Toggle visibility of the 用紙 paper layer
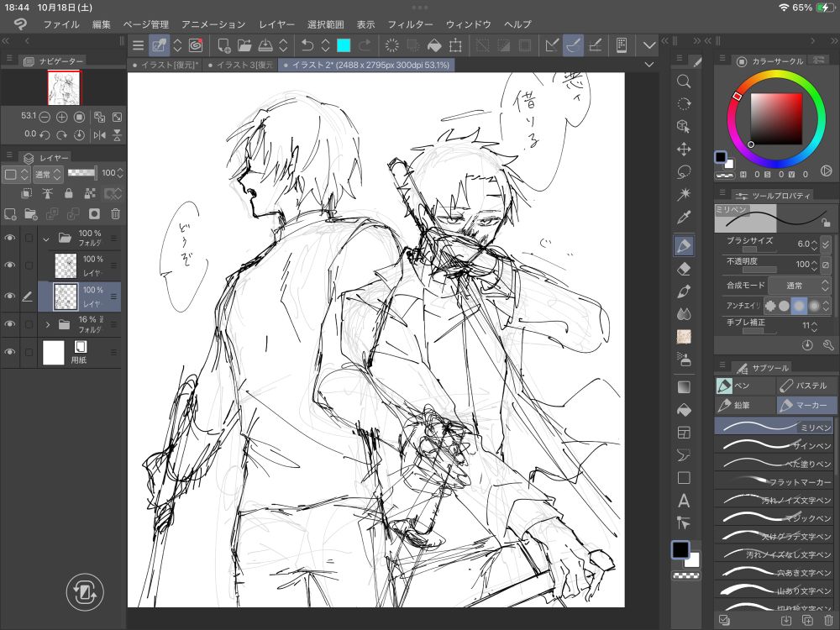The image size is (840, 630). pyautogui.click(x=9, y=352)
